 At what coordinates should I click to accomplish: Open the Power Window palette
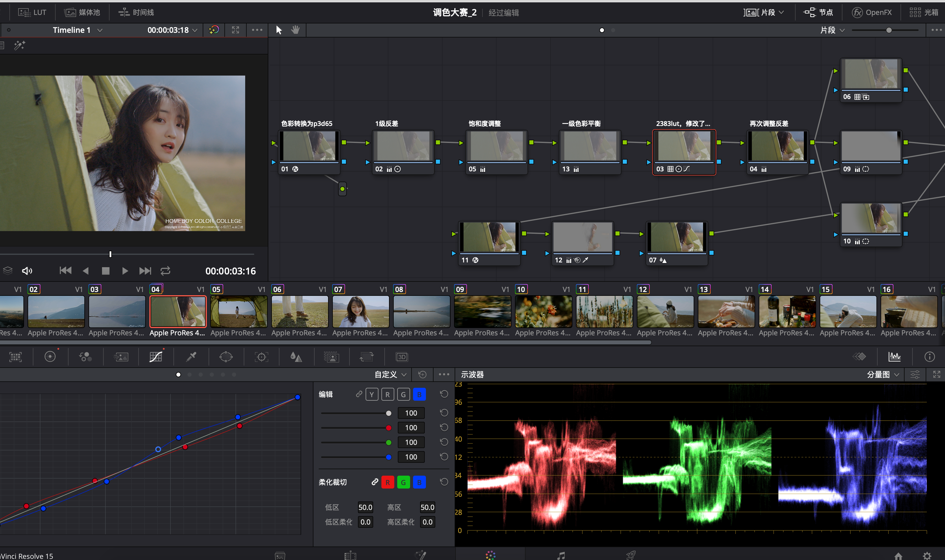coord(226,357)
